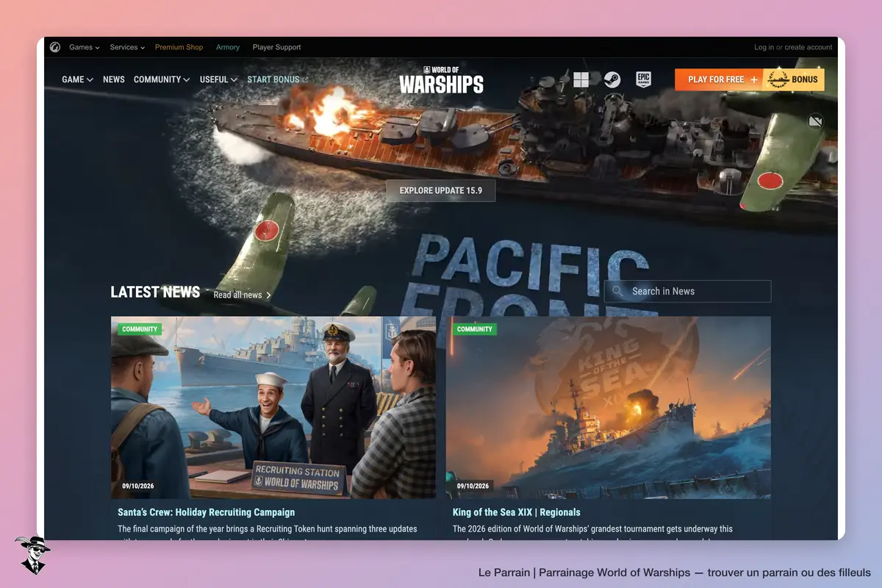Click the 09/10/2026 date on King of the Sea card
Viewport: 882px width, 588px height.
coord(472,486)
